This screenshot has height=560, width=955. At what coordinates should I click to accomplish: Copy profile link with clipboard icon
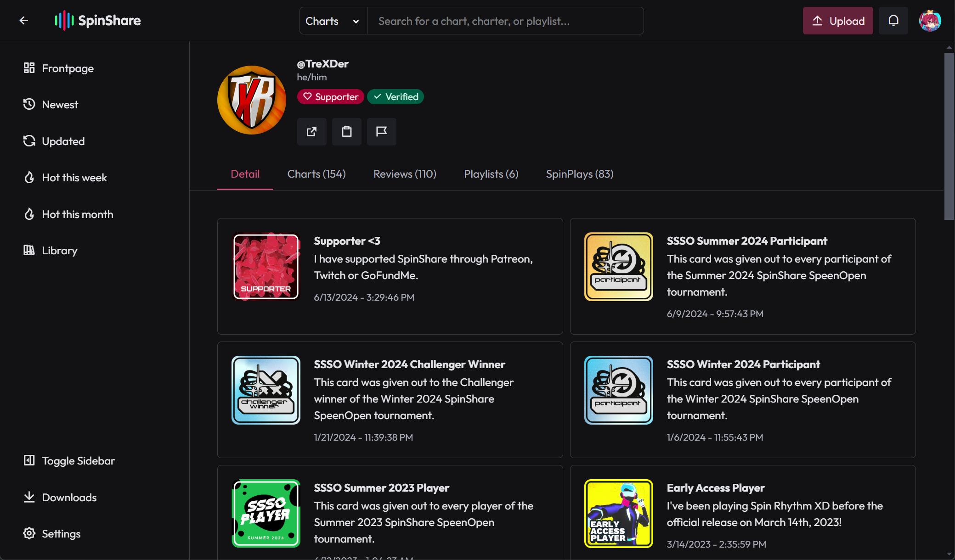(x=347, y=132)
